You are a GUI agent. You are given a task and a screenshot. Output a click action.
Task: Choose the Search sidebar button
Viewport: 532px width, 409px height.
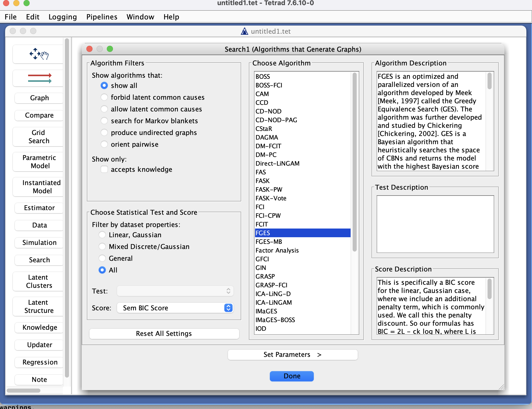[39, 260]
